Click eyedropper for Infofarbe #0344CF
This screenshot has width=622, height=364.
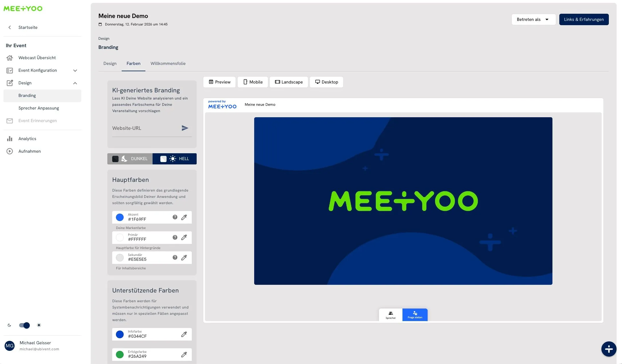[184, 334]
